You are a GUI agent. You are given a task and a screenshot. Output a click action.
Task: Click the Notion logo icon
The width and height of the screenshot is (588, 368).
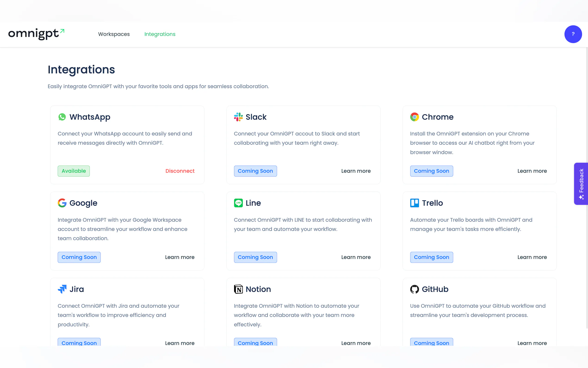point(238,289)
